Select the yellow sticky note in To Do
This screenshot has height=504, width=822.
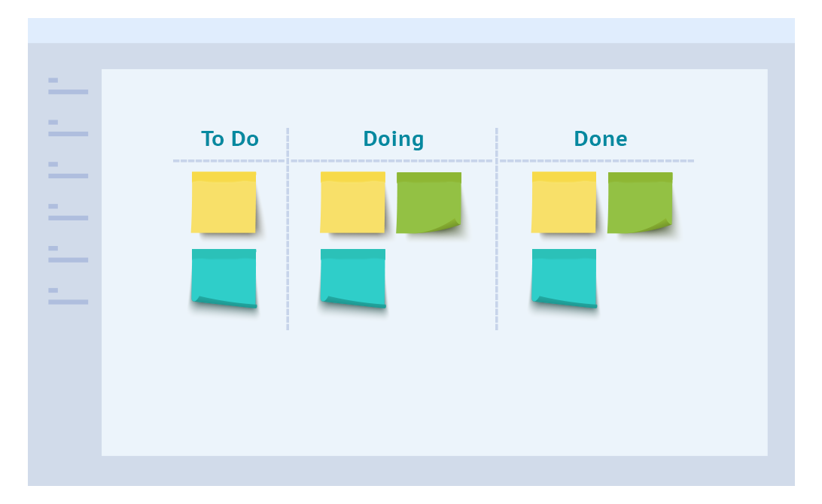[224, 202]
